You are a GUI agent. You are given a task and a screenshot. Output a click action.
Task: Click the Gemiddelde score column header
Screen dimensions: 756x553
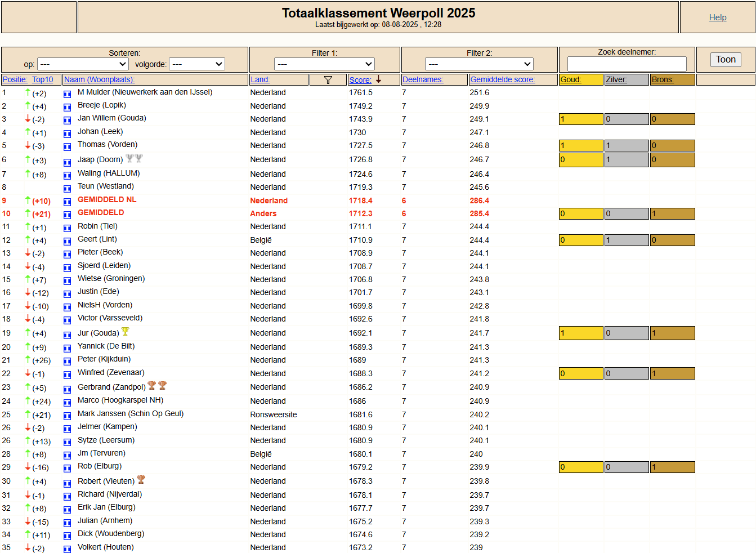point(502,80)
